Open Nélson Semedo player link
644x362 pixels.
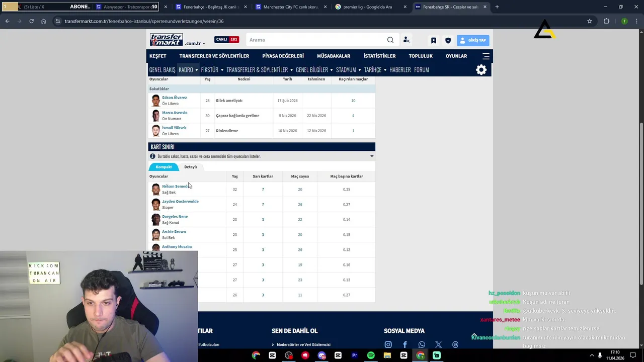175,187
